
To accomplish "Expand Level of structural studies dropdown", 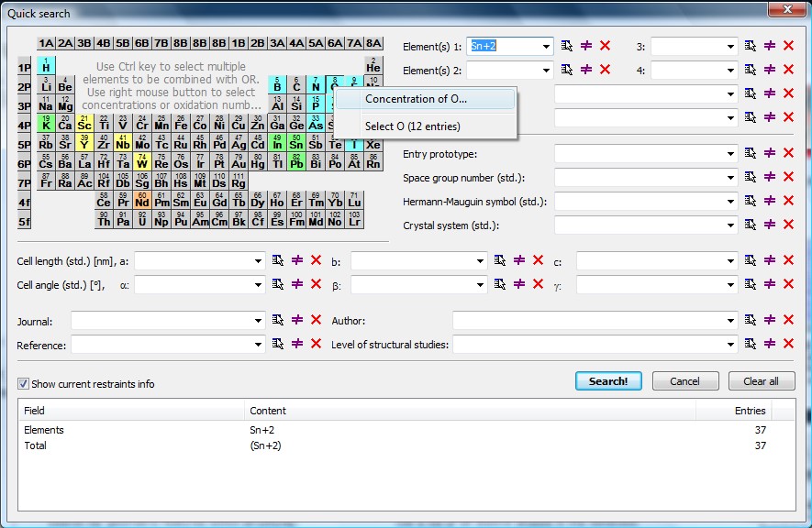I will click(x=730, y=345).
